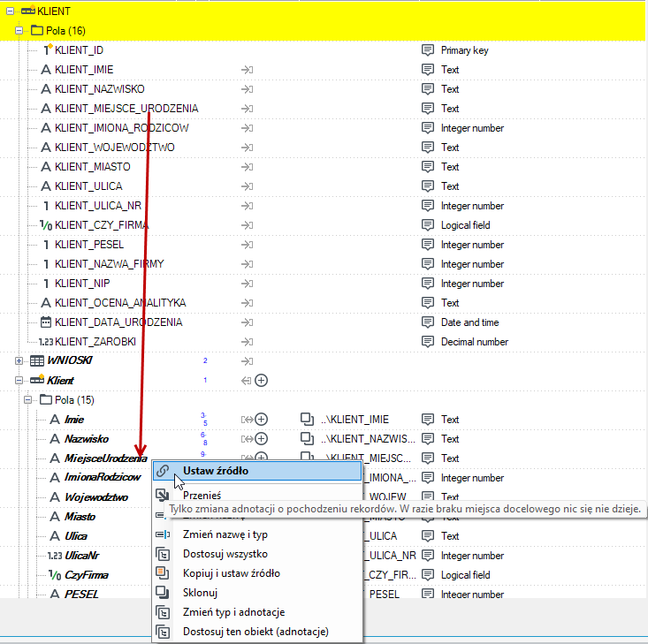This screenshot has width=648, height=644.
Task: Select the KLIENT_WOJEWODZTWO field
Action: click(114, 148)
